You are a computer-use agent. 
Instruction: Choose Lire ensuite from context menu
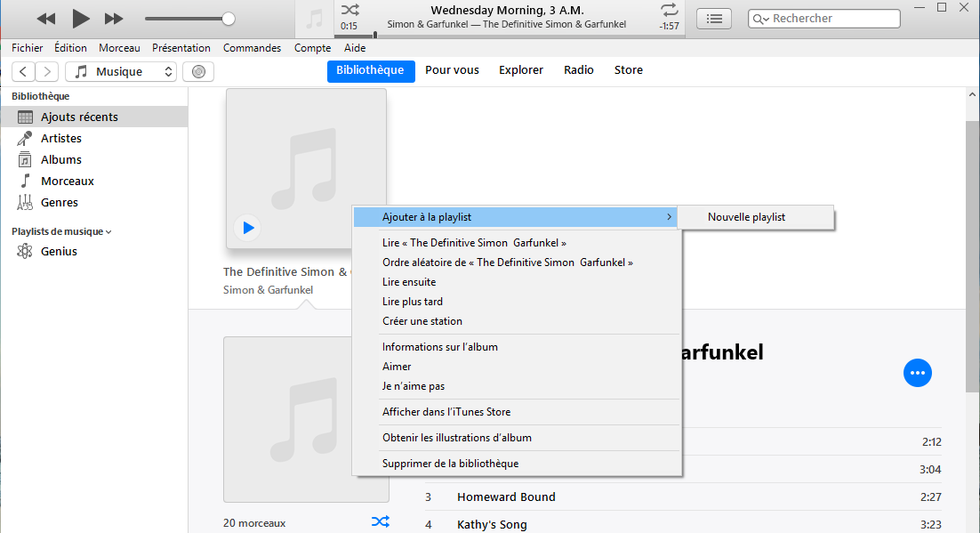pyautogui.click(x=517, y=281)
